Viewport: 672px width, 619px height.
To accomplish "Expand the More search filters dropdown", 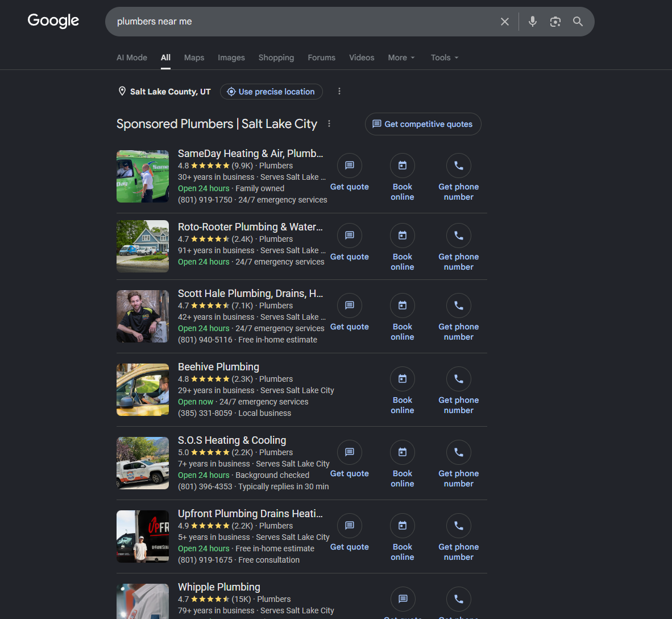I will tap(401, 57).
